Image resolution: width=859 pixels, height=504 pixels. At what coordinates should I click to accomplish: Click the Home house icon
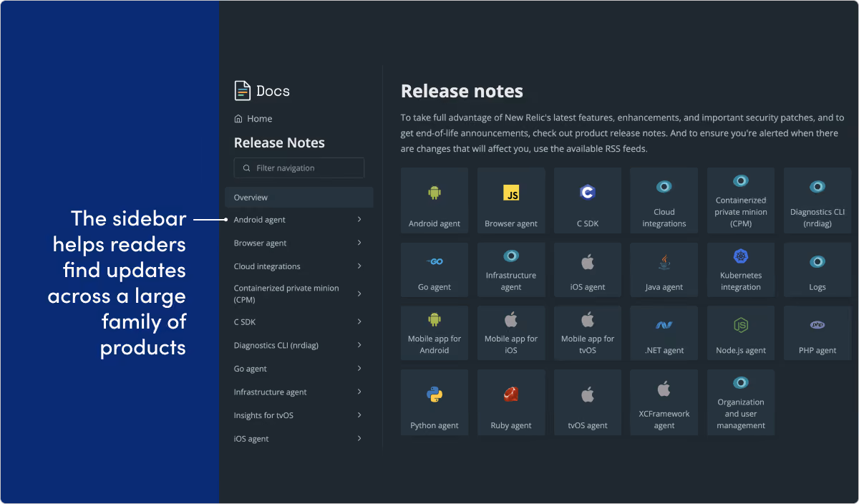tap(238, 119)
